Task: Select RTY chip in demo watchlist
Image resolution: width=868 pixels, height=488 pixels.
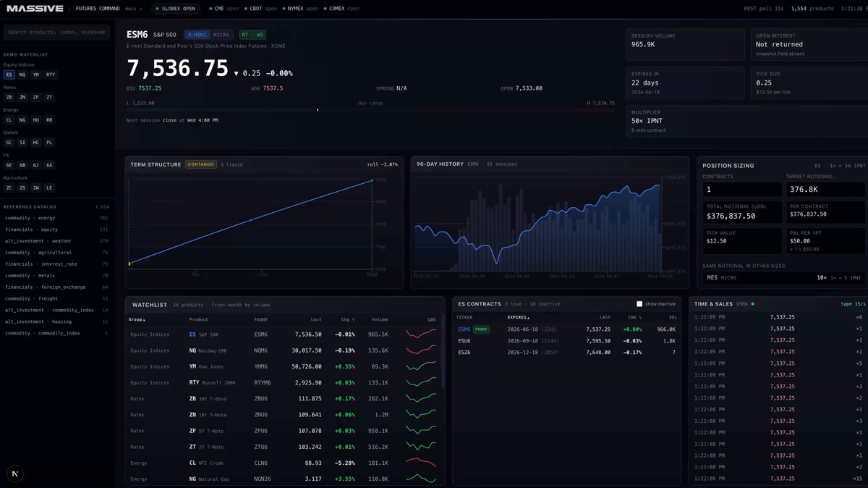Action: [x=51, y=75]
